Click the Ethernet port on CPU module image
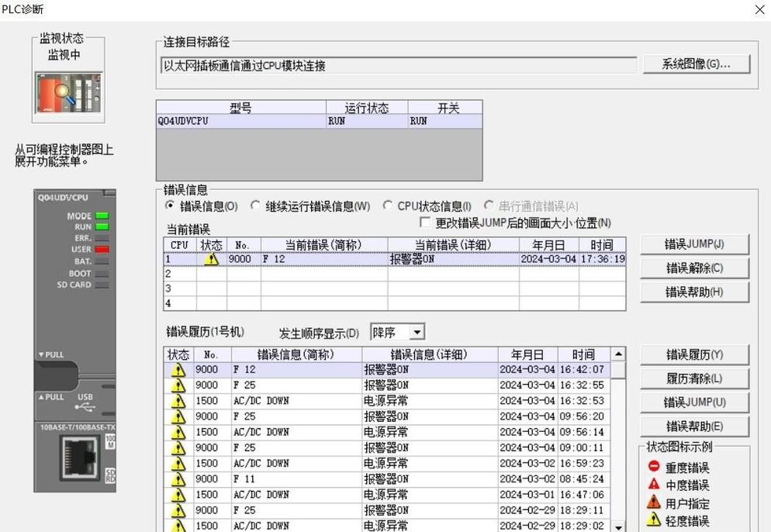Viewport: 771px width, 532px height. pyautogui.click(x=78, y=459)
